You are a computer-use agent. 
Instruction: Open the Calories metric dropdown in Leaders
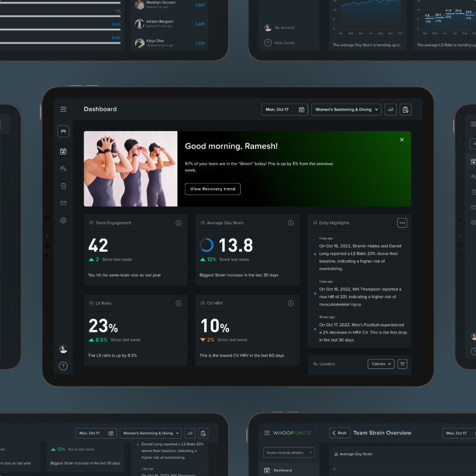pos(380,364)
